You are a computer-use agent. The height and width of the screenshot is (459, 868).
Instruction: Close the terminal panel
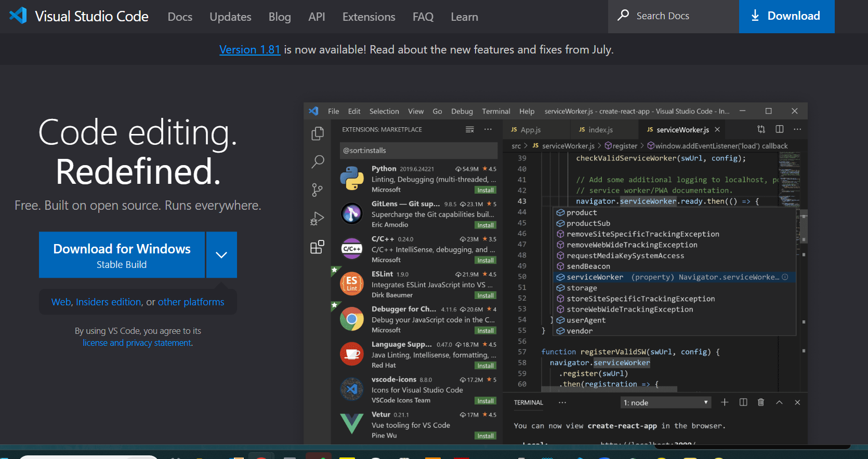(x=797, y=402)
